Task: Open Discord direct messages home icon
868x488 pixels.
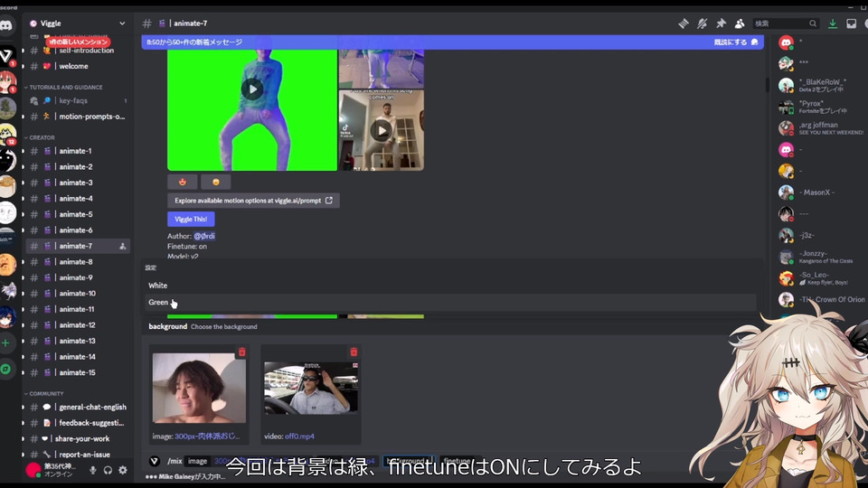Action: tap(6, 25)
